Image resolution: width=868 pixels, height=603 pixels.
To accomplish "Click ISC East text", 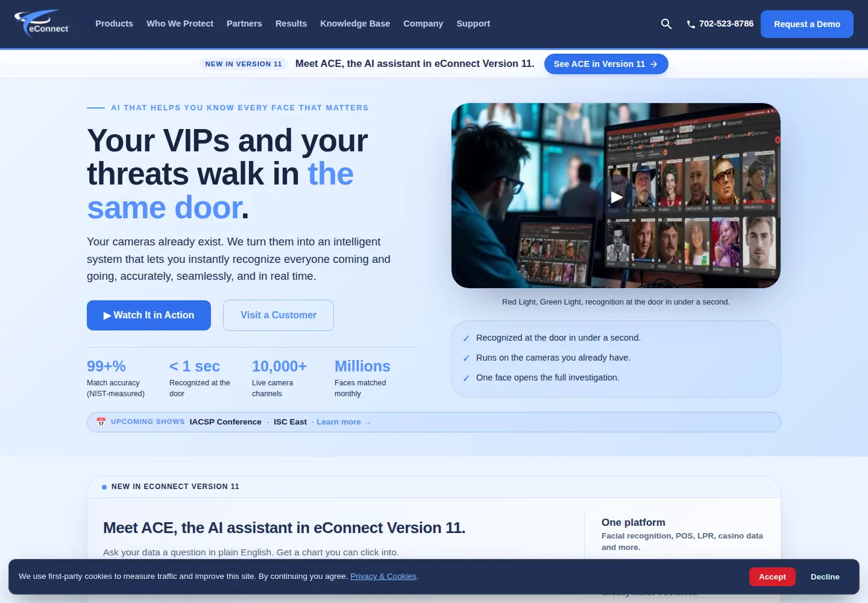I will [x=290, y=422].
